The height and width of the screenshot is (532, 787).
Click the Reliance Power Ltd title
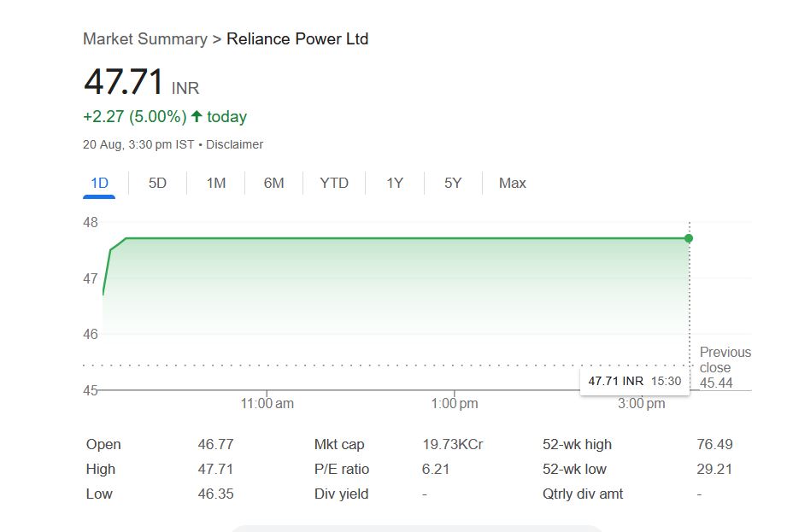[x=297, y=39]
